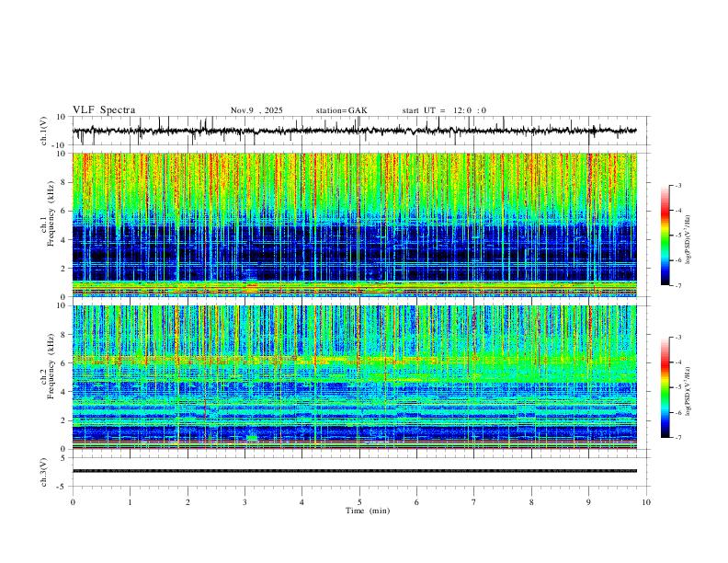Click the log(PSD) label beside ch.1 color bar
The width and height of the screenshot is (728, 563).
688,239
